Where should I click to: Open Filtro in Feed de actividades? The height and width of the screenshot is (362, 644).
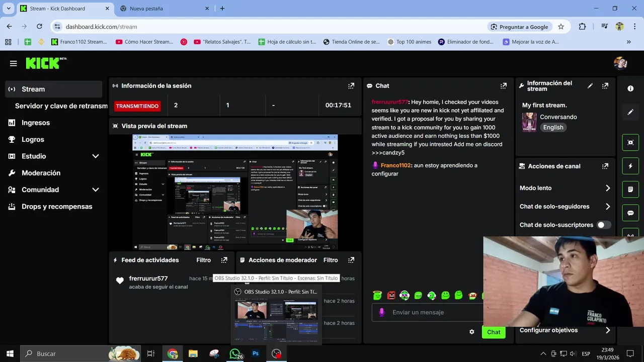point(204,260)
